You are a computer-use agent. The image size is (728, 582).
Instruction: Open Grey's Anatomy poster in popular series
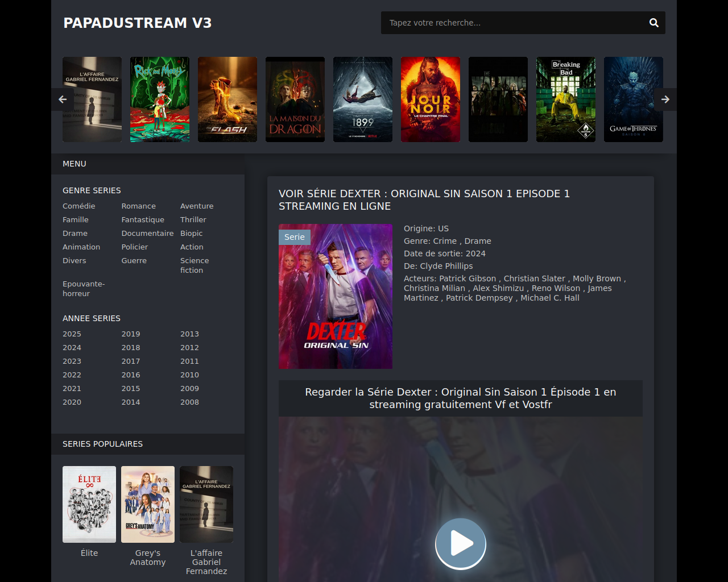pyautogui.click(x=148, y=504)
